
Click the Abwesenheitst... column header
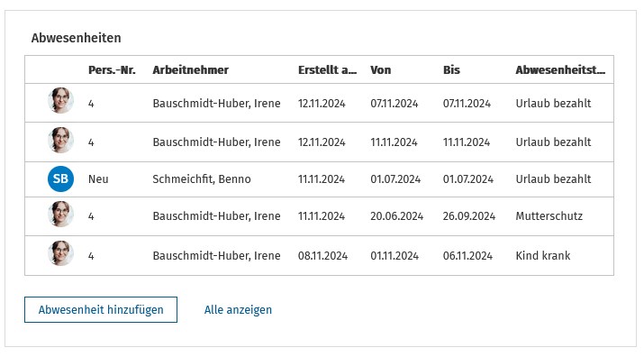point(560,70)
